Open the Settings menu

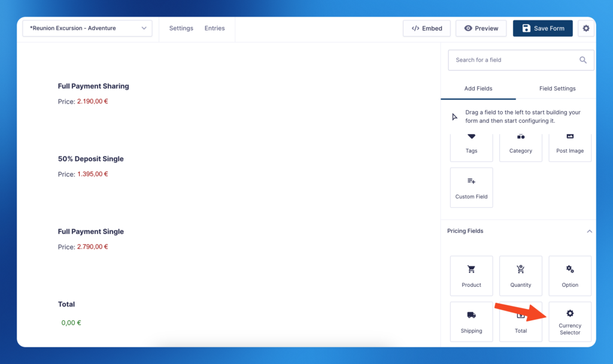click(x=181, y=28)
